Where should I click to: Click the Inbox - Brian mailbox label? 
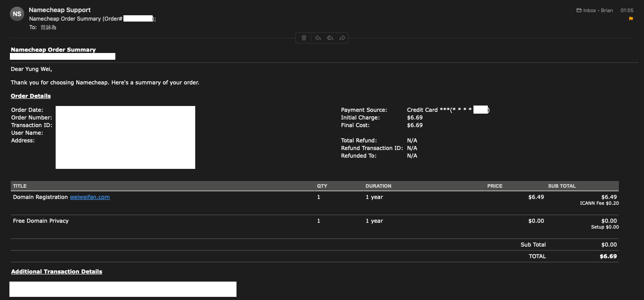point(598,10)
